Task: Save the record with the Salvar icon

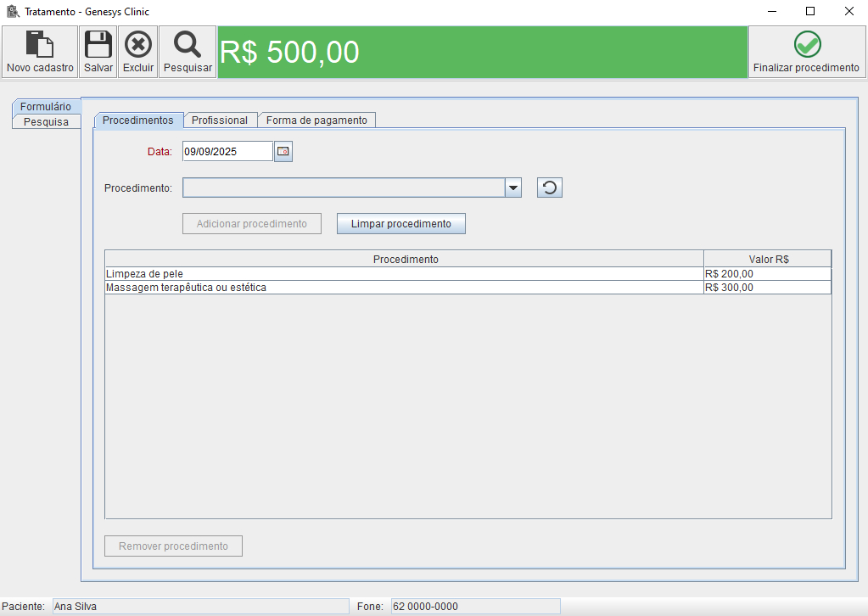Action: click(x=98, y=45)
